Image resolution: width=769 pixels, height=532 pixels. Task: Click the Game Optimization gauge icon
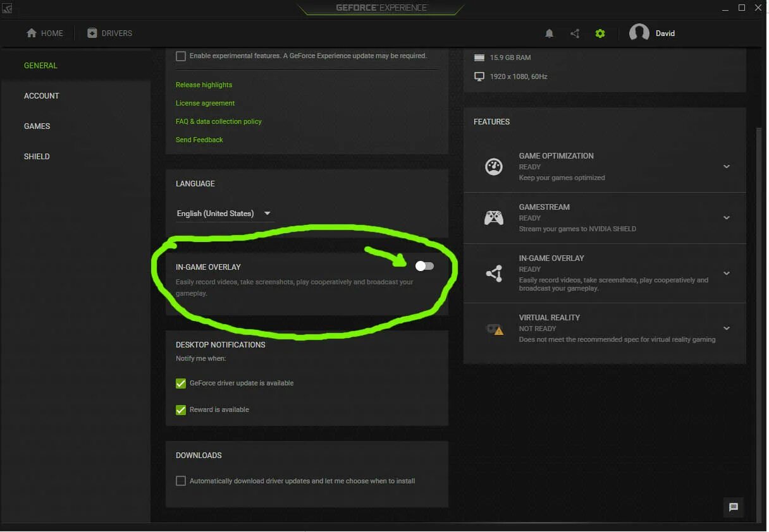494,167
